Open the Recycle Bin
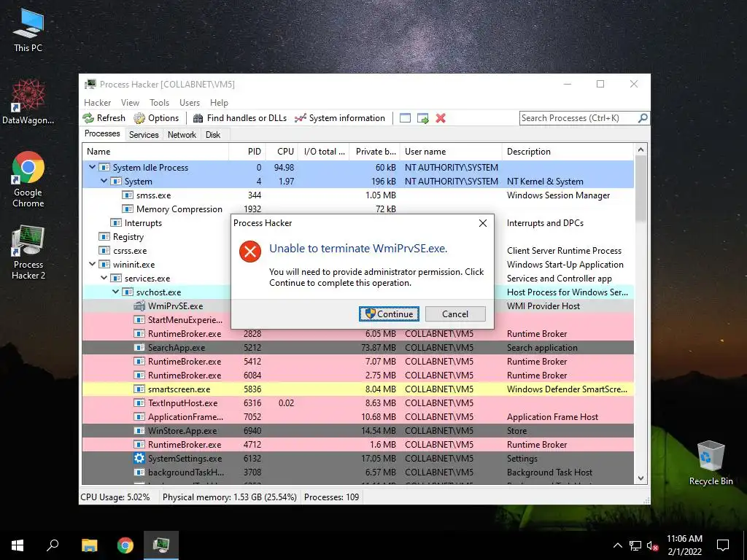Image resolution: width=747 pixels, height=560 pixels. click(711, 463)
